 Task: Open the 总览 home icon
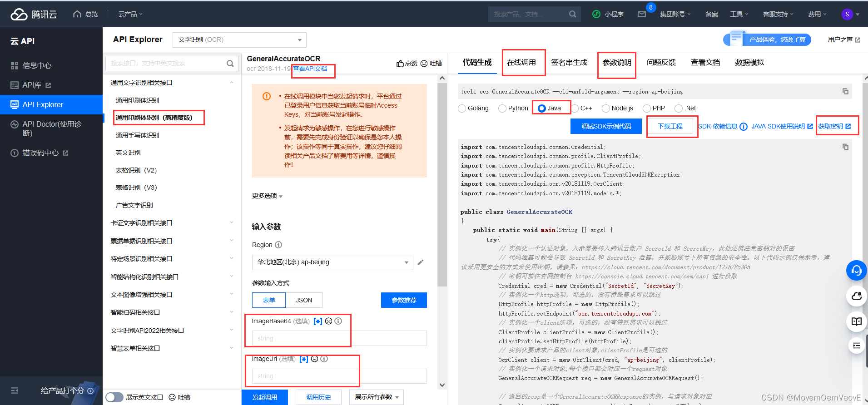pos(77,14)
